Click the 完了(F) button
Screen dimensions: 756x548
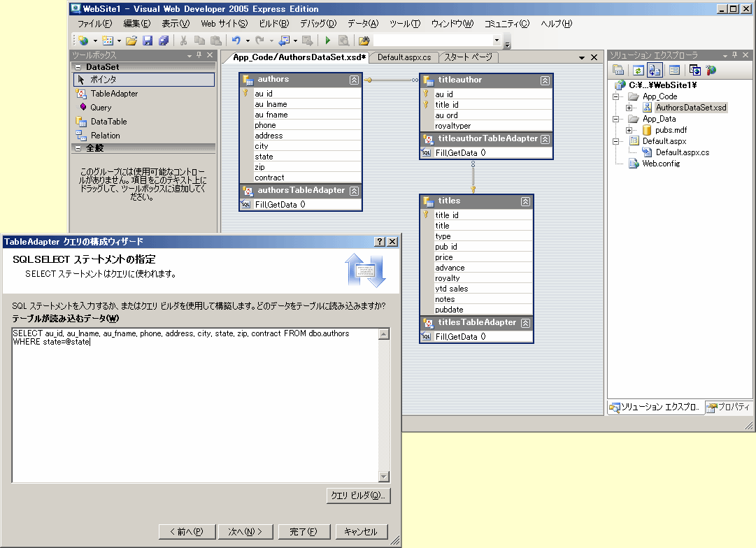[304, 532]
